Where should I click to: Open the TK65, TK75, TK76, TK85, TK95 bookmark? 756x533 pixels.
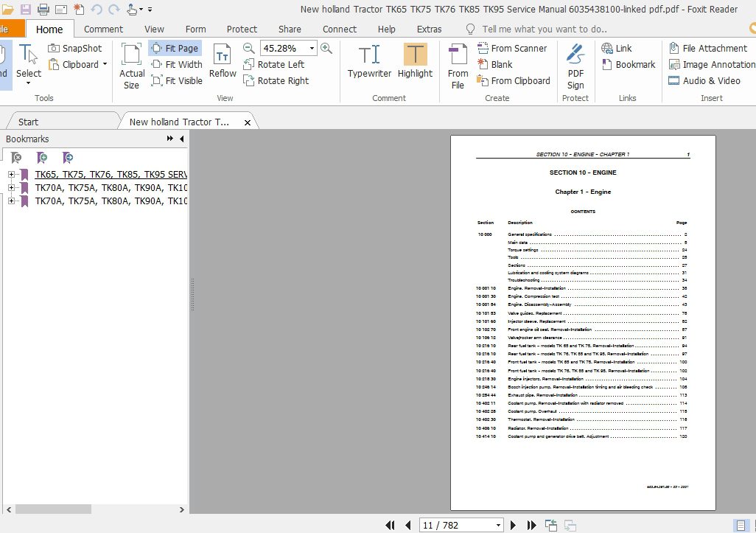pos(111,174)
